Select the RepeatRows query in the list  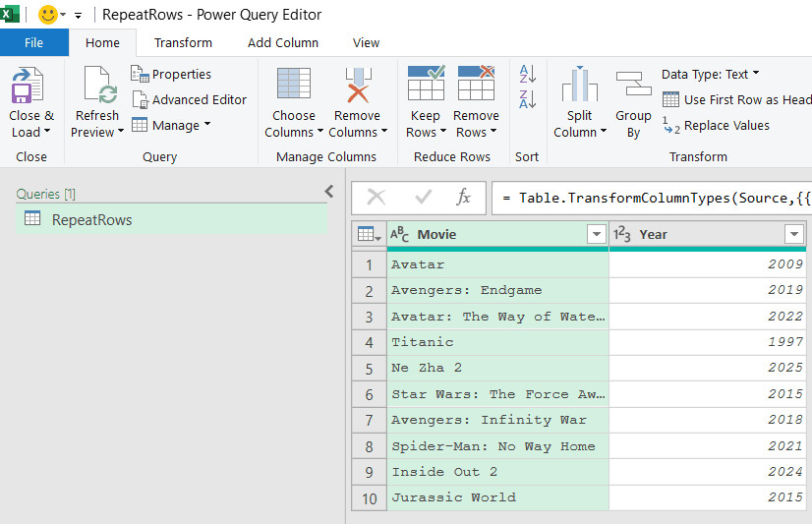[x=91, y=219]
